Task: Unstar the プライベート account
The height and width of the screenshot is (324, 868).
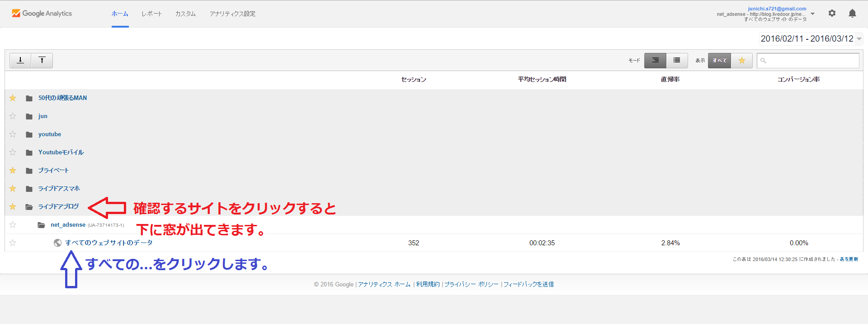Action: coord(13,171)
